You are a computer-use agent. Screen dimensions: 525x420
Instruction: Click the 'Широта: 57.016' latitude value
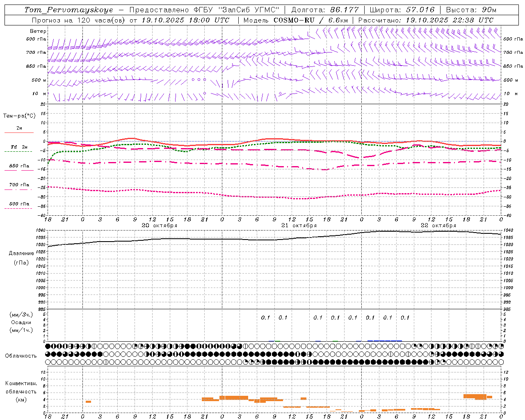[x=402, y=10]
